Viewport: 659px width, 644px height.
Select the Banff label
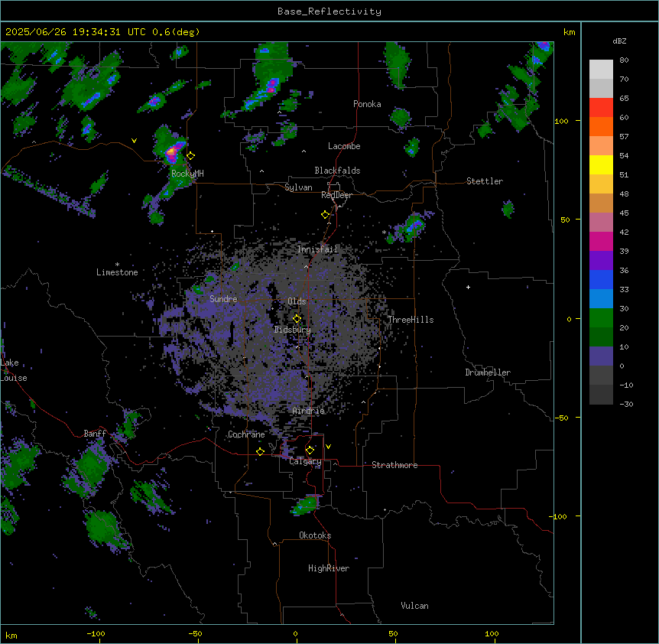click(x=95, y=434)
